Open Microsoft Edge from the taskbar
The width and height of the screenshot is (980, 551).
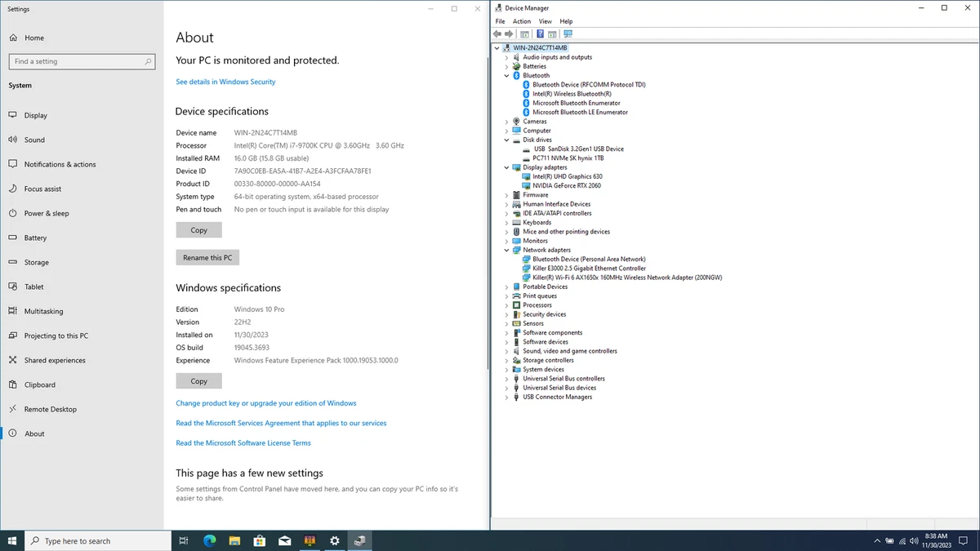click(209, 540)
